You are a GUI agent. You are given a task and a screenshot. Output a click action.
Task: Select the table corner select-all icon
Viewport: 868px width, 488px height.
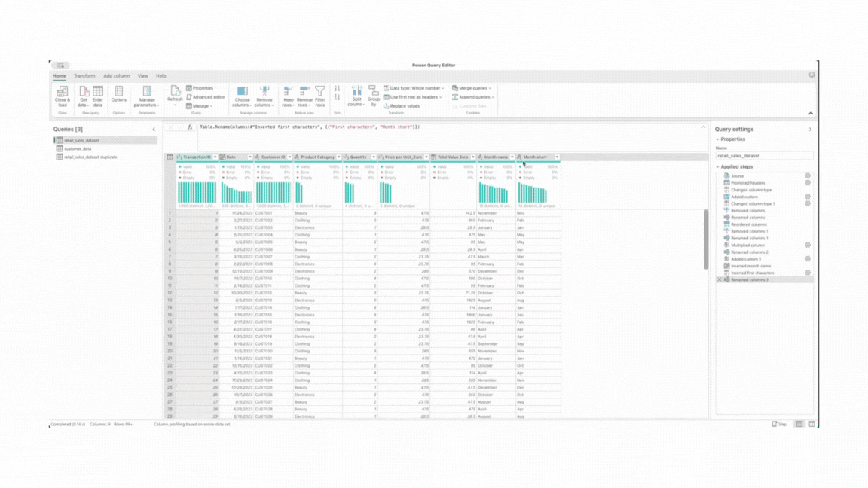pos(170,157)
